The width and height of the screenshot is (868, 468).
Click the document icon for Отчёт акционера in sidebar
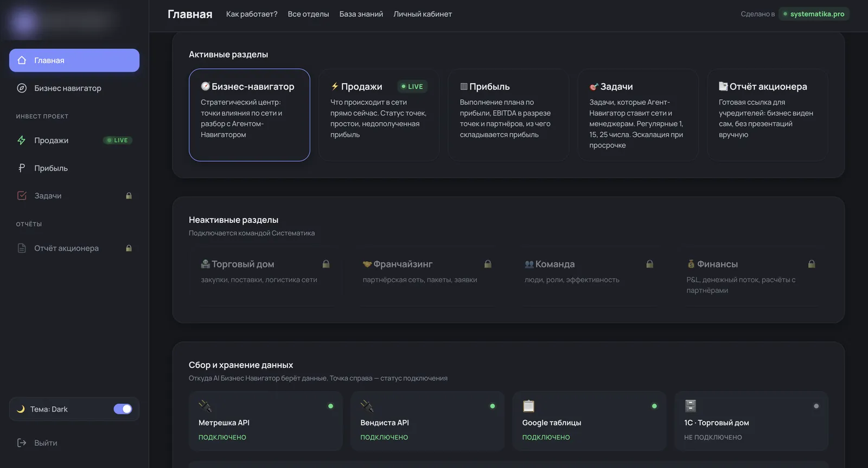click(22, 248)
